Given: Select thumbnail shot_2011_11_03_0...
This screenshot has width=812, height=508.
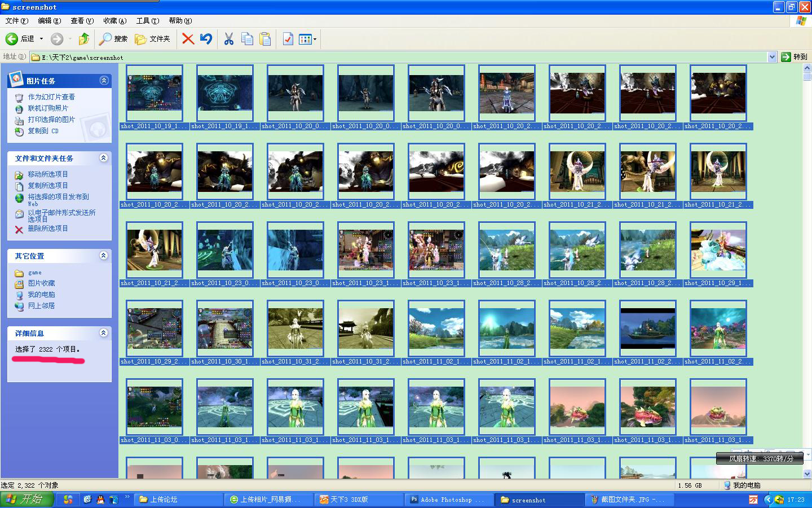Looking at the screenshot, I should click(x=155, y=407).
